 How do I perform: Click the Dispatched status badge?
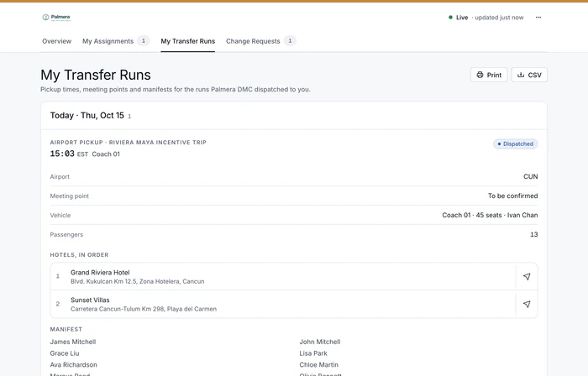point(515,144)
